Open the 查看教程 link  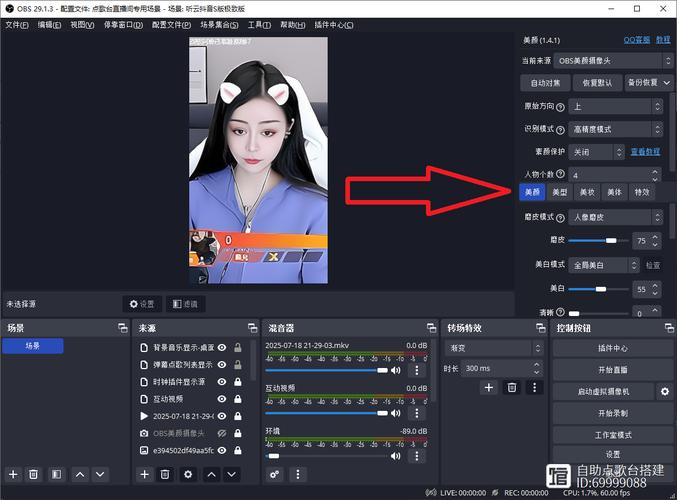[645, 152]
